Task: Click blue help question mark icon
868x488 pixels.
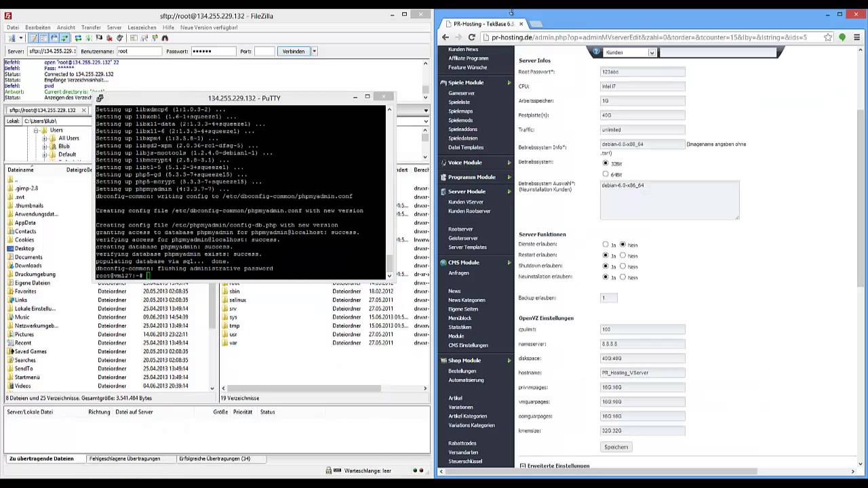Action: coord(596,52)
